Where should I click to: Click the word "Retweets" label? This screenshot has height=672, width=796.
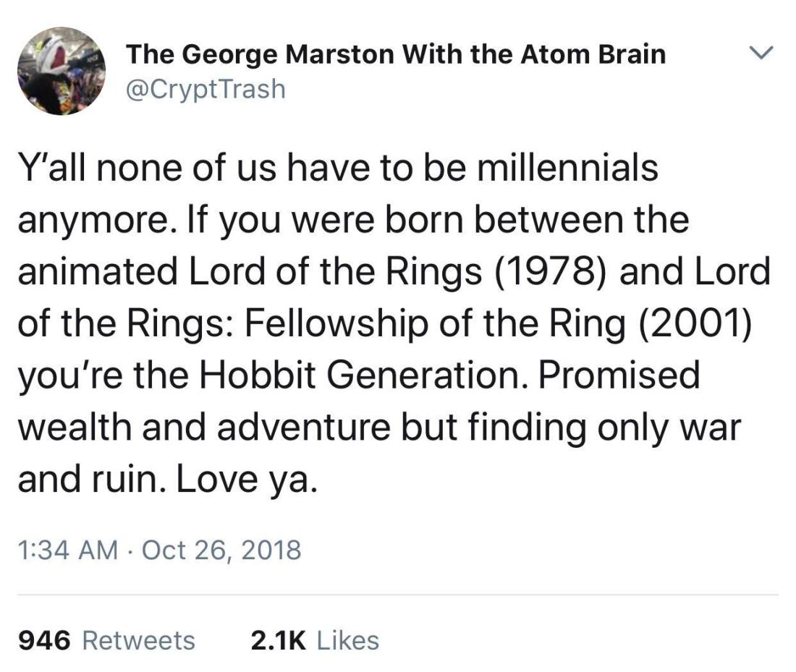[138, 640]
